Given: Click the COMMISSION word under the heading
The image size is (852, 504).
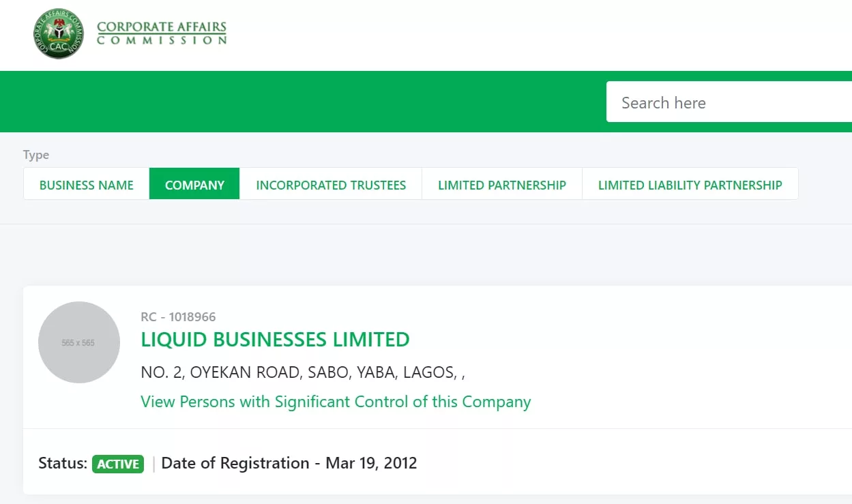Looking at the screenshot, I should click(x=161, y=41).
